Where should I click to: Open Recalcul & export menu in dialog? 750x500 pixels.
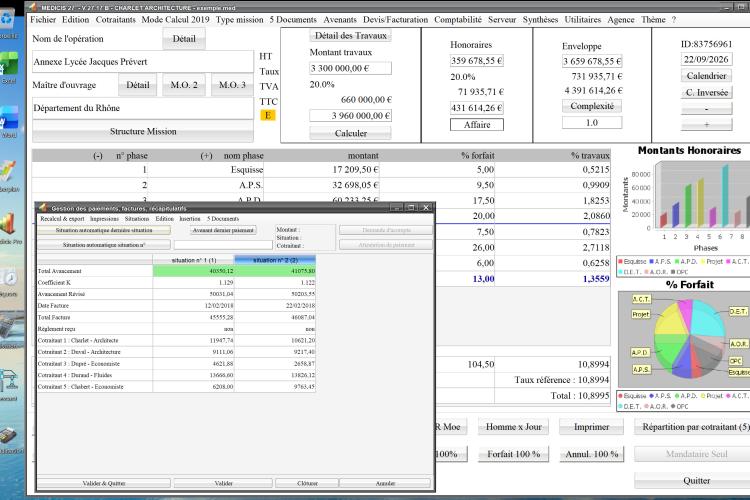tap(62, 219)
